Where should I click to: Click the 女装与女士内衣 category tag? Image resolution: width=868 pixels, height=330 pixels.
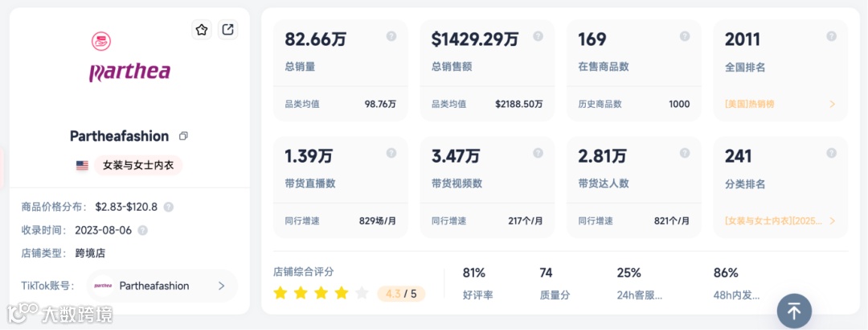(x=138, y=165)
